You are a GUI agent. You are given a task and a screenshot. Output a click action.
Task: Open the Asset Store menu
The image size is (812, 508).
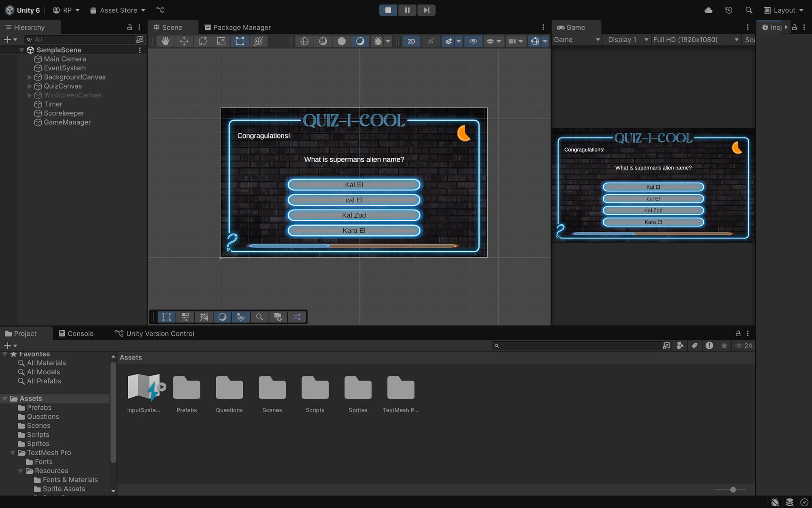point(118,10)
